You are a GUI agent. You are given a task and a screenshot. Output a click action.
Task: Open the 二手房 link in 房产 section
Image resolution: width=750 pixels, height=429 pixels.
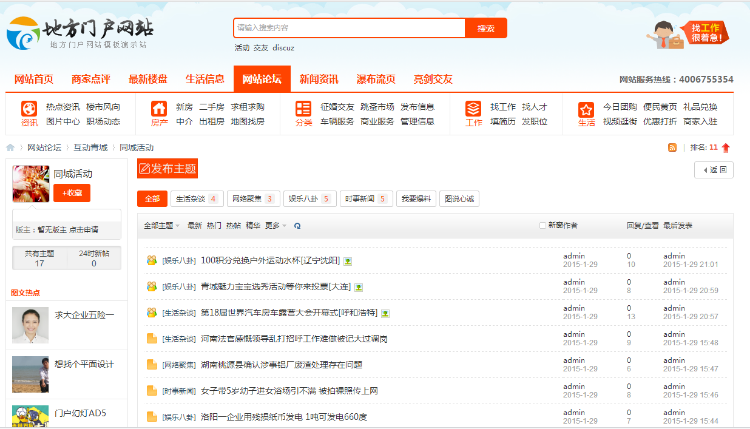[x=211, y=107]
